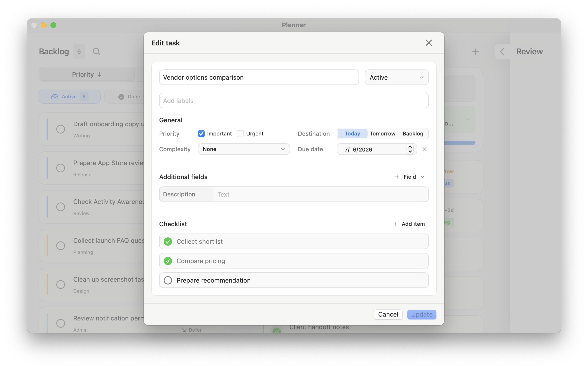Clear the due date with the X icon
Viewport: 588px width, 369px height.
point(424,149)
